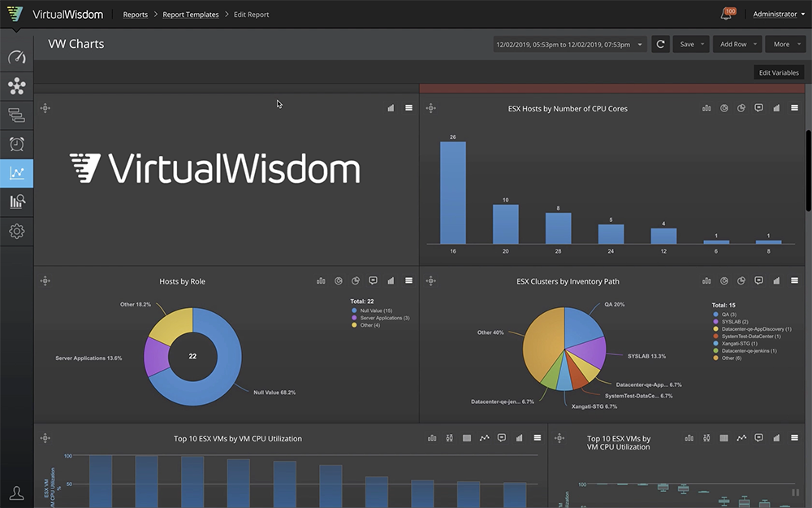Open the hamburger menu on the logo panel

point(408,108)
